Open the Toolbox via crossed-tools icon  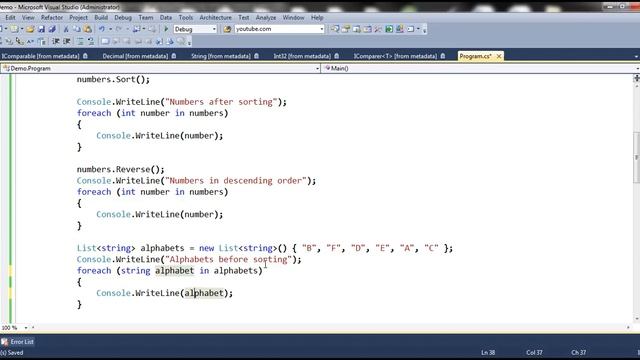(x=378, y=29)
